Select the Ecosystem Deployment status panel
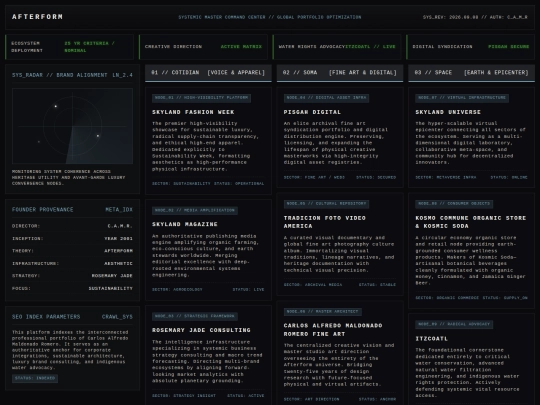 pyautogui.click(x=70, y=47)
